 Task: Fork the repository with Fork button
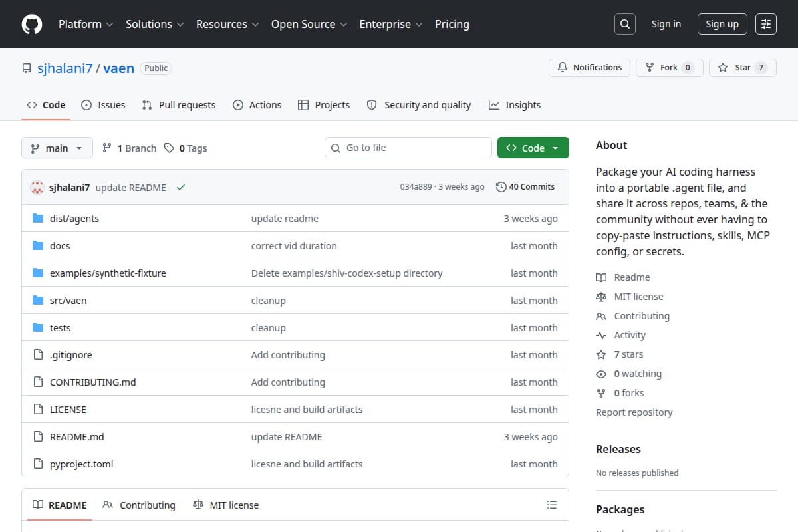(x=669, y=68)
